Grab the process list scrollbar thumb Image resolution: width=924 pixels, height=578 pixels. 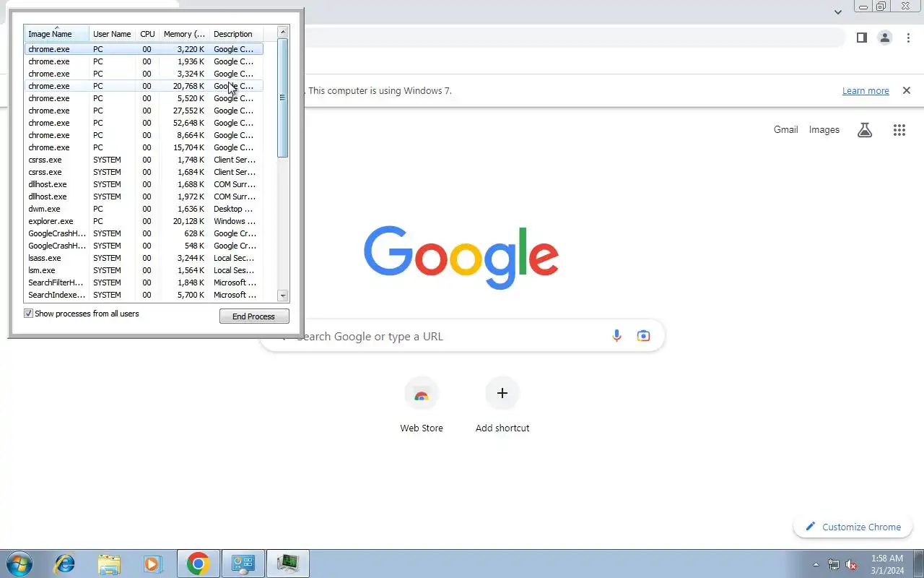pos(283,98)
